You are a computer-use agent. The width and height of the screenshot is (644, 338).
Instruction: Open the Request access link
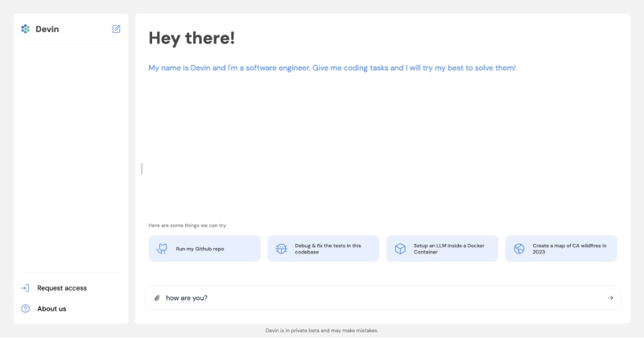(x=62, y=288)
